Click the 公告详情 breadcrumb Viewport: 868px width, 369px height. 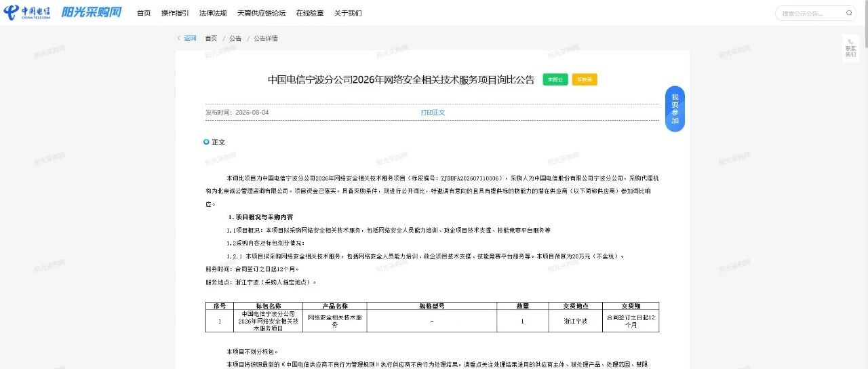coord(266,39)
